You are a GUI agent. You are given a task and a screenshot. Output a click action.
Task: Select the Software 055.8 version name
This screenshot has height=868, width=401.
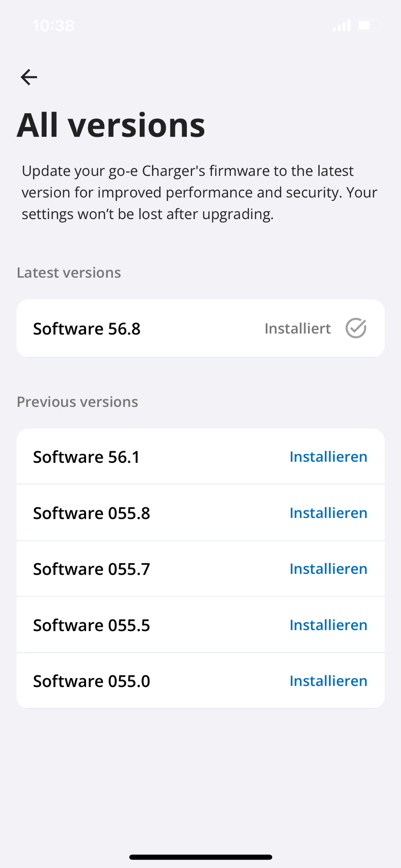click(x=92, y=513)
